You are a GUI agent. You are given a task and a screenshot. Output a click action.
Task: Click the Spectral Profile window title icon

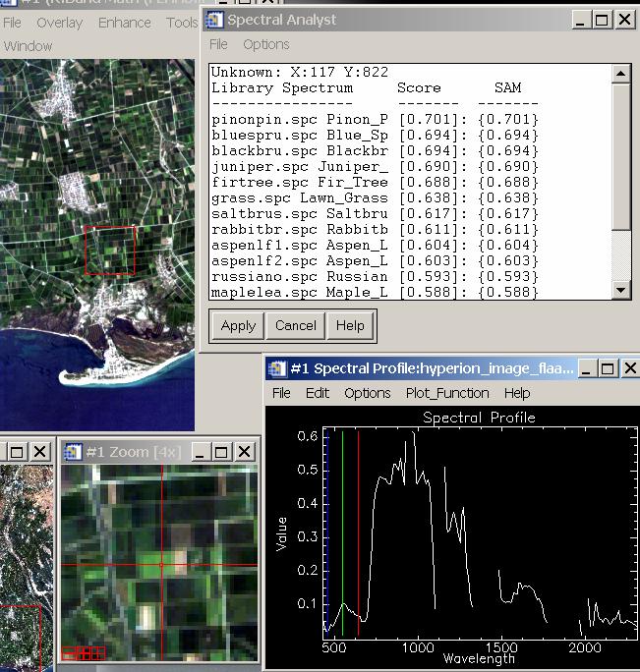pyautogui.click(x=276, y=368)
